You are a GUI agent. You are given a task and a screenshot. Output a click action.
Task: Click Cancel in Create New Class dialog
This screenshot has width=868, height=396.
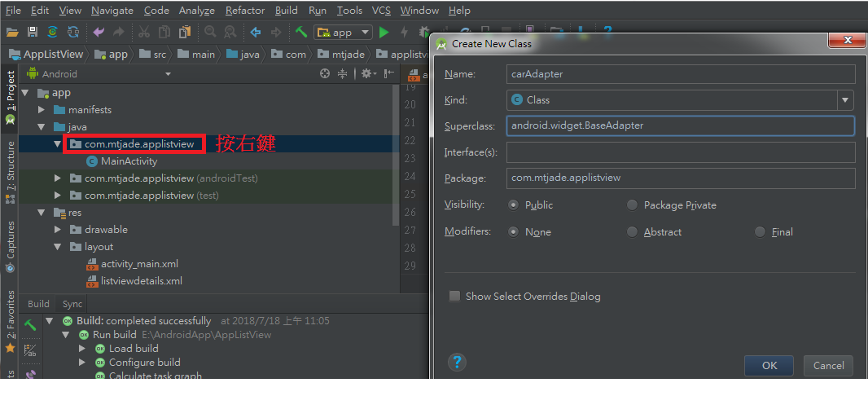coord(829,366)
